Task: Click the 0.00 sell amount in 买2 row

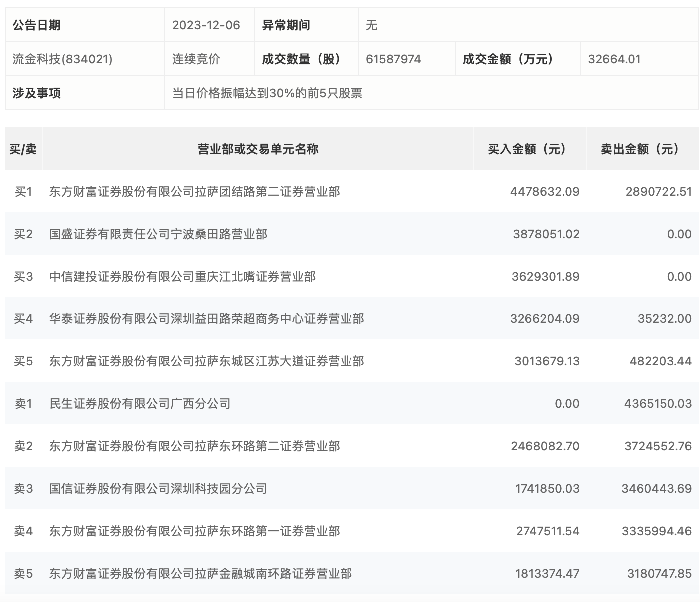Action: (679, 234)
